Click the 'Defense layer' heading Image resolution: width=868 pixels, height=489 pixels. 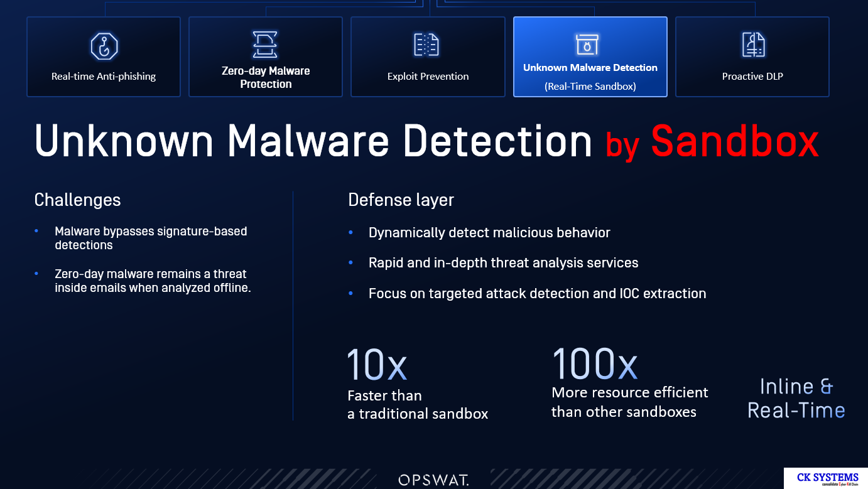tap(401, 200)
